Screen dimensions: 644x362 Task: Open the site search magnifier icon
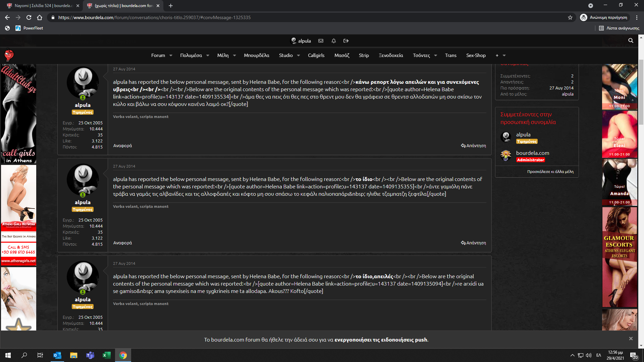[631, 41]
